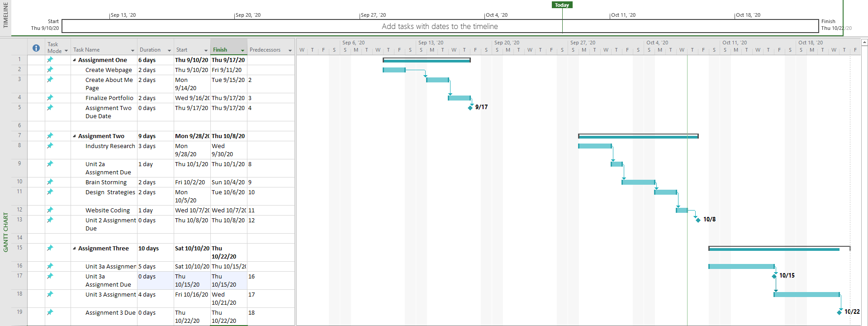Image resolution: width=868 pixels, height=326 pixels.
Task: Open the Predecessors column filter dropdown
Action: click(290, 50)
